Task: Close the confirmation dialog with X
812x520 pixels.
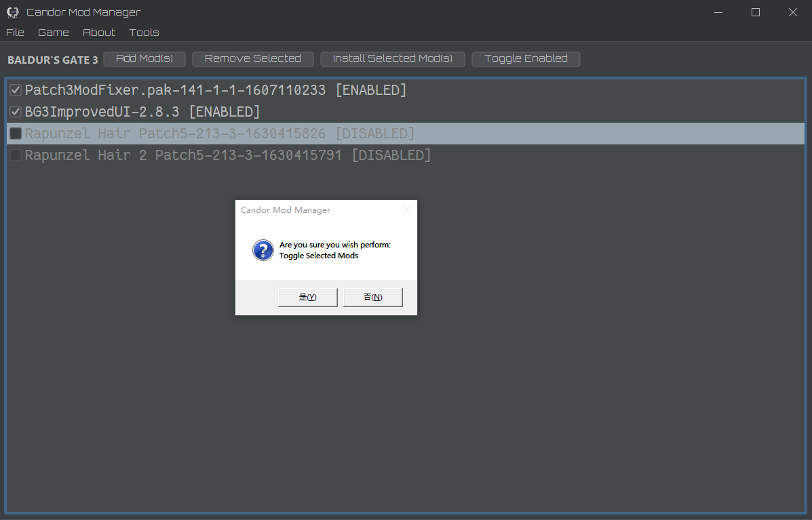Action: click(407, 210)
